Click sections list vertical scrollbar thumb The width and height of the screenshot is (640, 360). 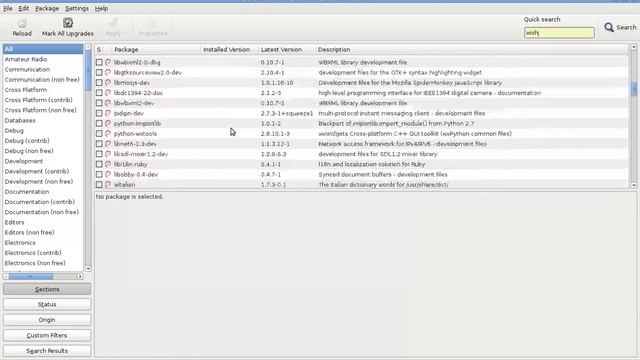point(88,71)
